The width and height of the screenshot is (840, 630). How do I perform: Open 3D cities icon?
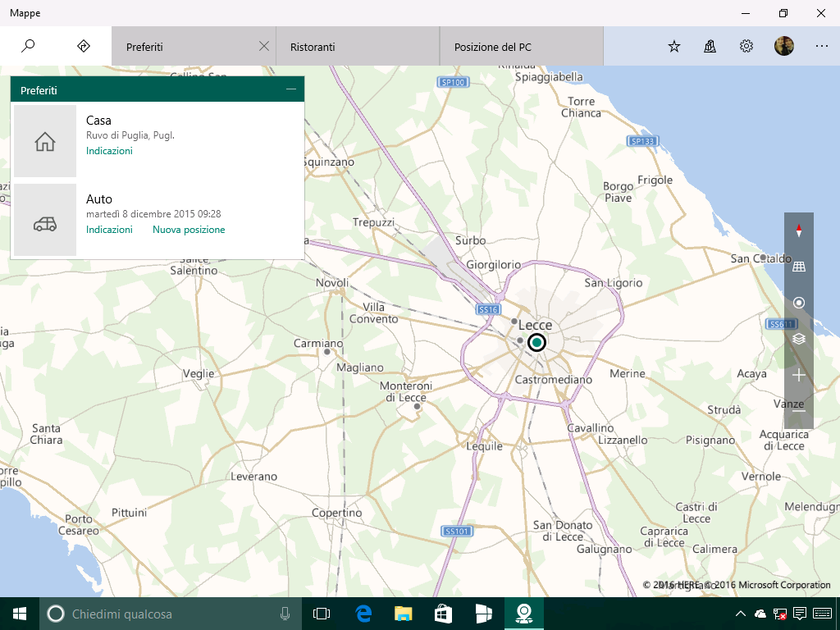pyautogui.click(x=710, y=47)
